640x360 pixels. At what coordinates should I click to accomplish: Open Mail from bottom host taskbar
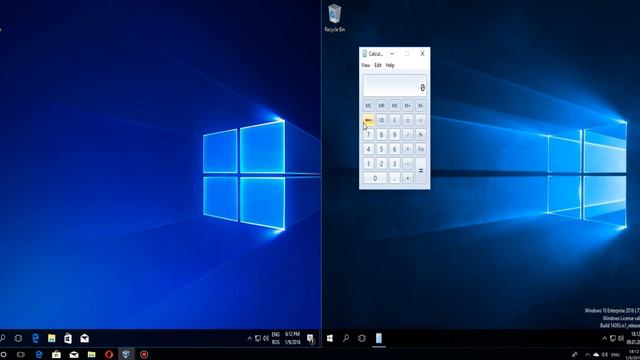click(x=74, y=354)
